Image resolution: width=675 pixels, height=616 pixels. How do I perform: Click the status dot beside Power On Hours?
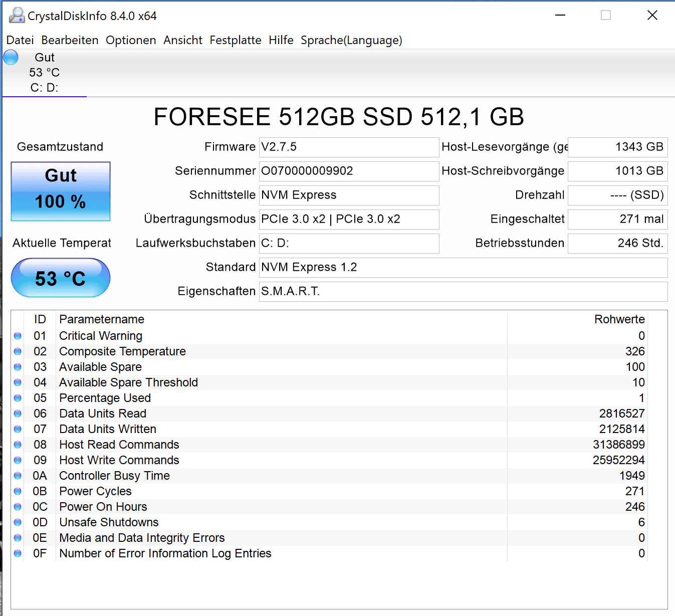click(18, 507)
